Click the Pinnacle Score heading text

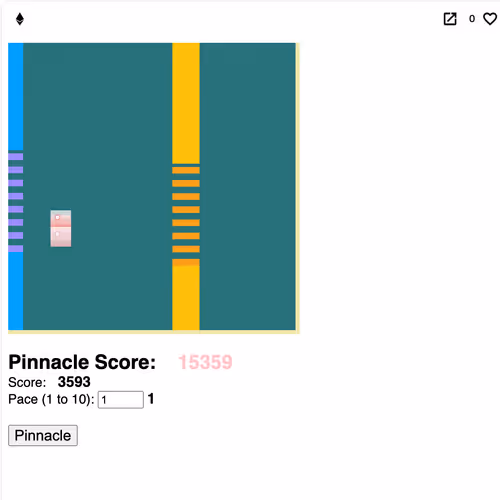point(82,362)
